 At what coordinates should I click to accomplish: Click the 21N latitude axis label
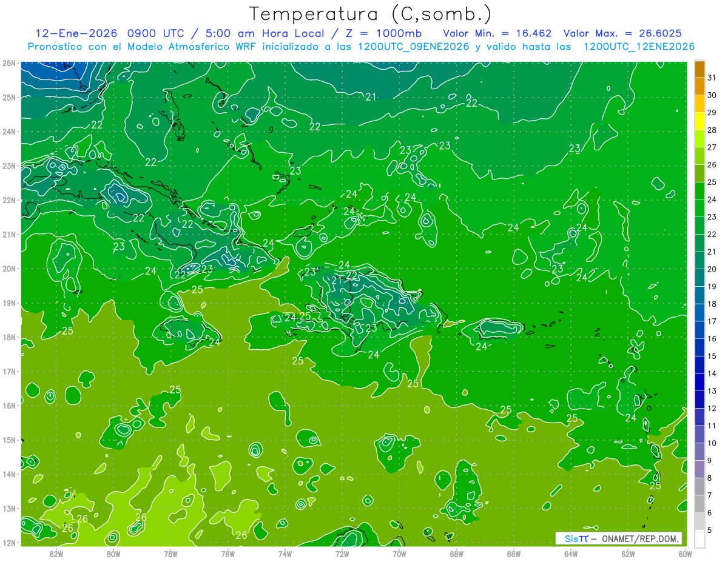(x=8, y=234)
